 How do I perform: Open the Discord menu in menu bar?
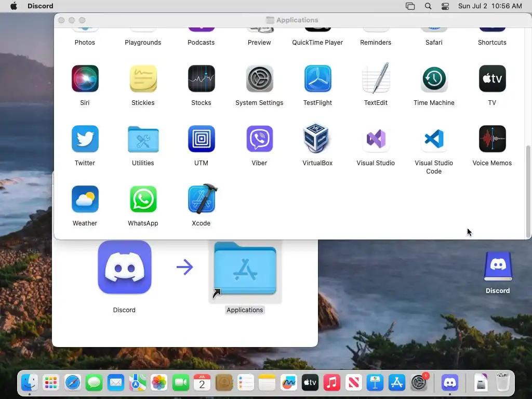41,6
